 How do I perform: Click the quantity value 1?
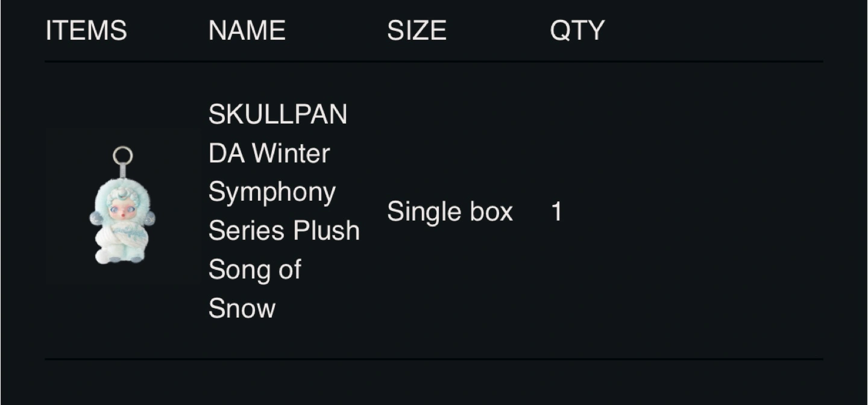click(556, 212)
